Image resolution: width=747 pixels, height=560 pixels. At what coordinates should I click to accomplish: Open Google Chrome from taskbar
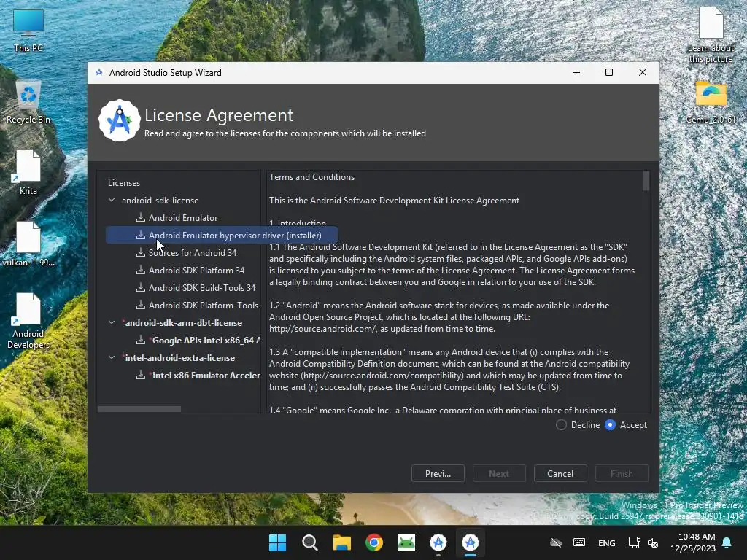pyautogui.click(x=374, y=542)
